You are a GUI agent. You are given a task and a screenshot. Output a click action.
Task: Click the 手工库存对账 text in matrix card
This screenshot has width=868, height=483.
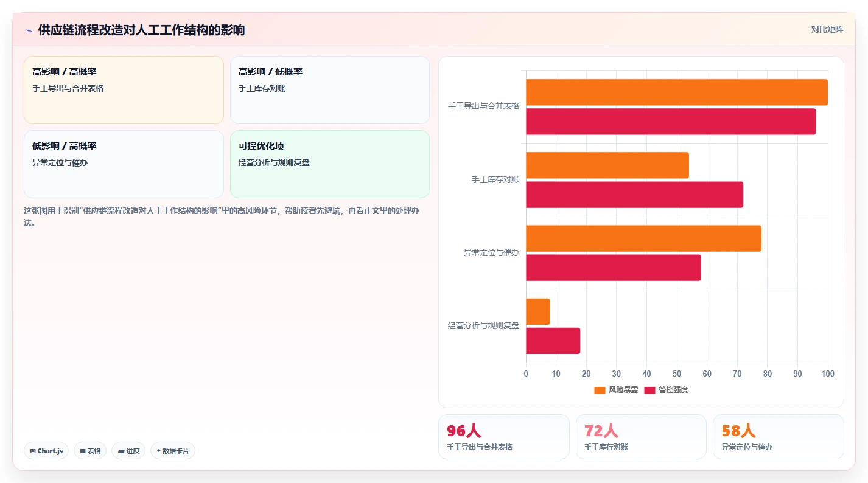[x=262, y=89]
